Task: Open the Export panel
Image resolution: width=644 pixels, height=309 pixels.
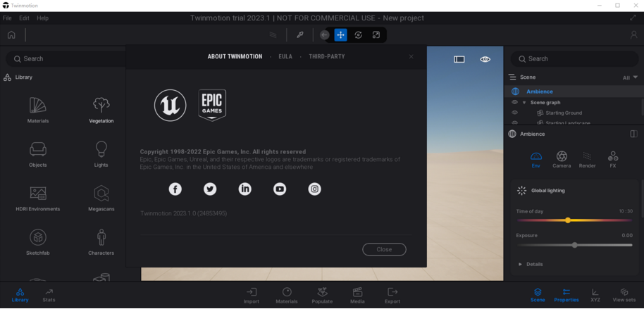Action: (x=392, y=296)
